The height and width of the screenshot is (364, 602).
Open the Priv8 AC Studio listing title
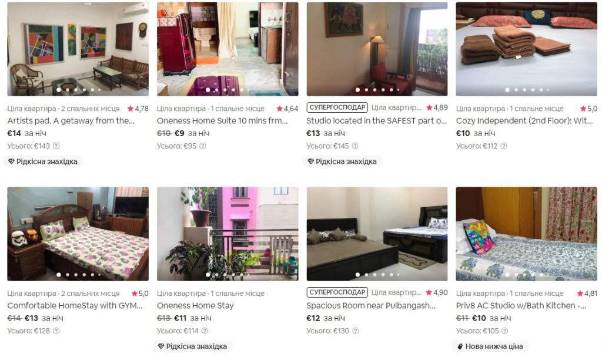click(521, 306)
